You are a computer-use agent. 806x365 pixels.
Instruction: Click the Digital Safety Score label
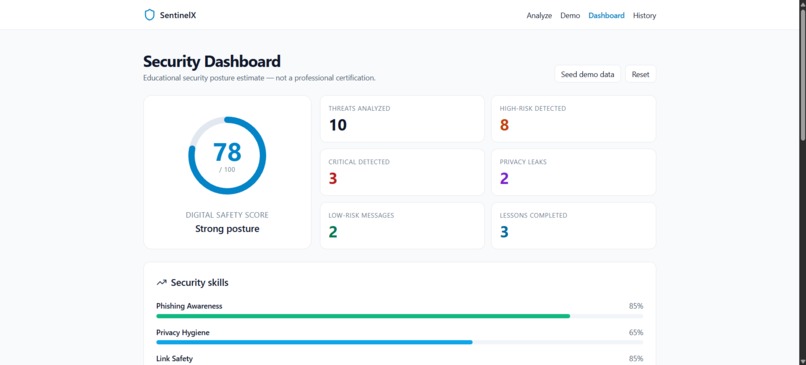(x=227, y=215)
